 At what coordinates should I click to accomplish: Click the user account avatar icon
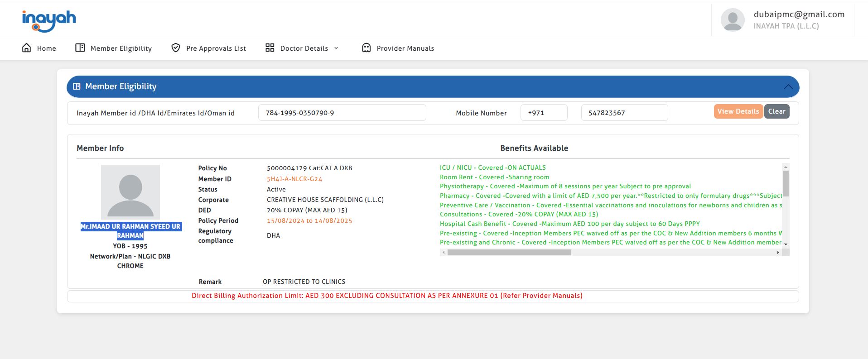click(733, 20)
